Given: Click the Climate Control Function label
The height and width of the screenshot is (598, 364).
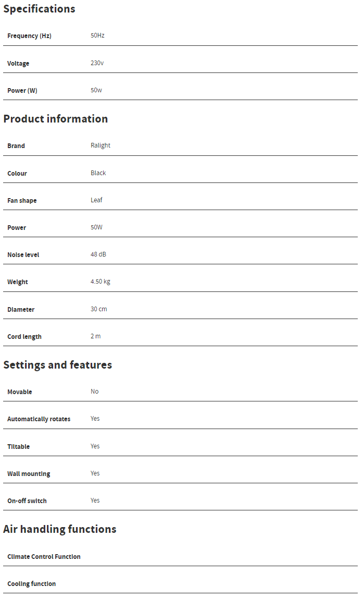Looking at the screenshot, I should tap(44, 557).
